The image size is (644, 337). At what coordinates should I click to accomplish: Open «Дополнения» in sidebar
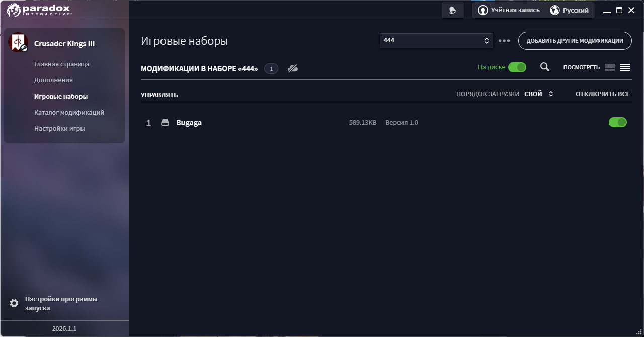coord(53,80)
